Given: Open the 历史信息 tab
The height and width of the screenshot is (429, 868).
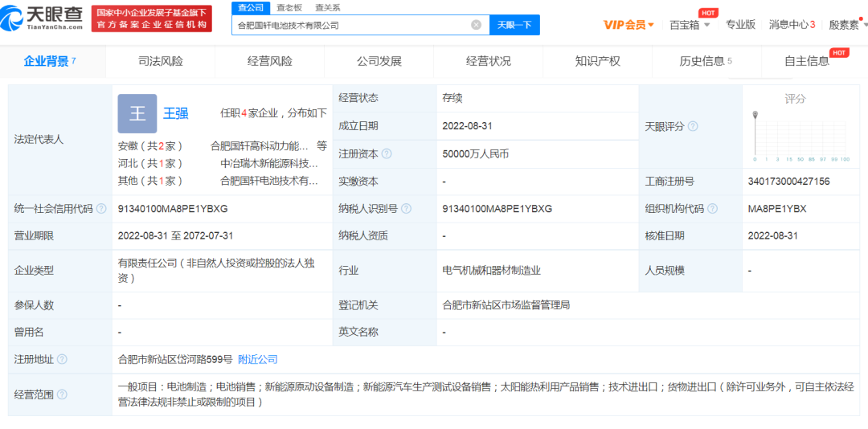Looking at the screenshot, I should point(706,61).
